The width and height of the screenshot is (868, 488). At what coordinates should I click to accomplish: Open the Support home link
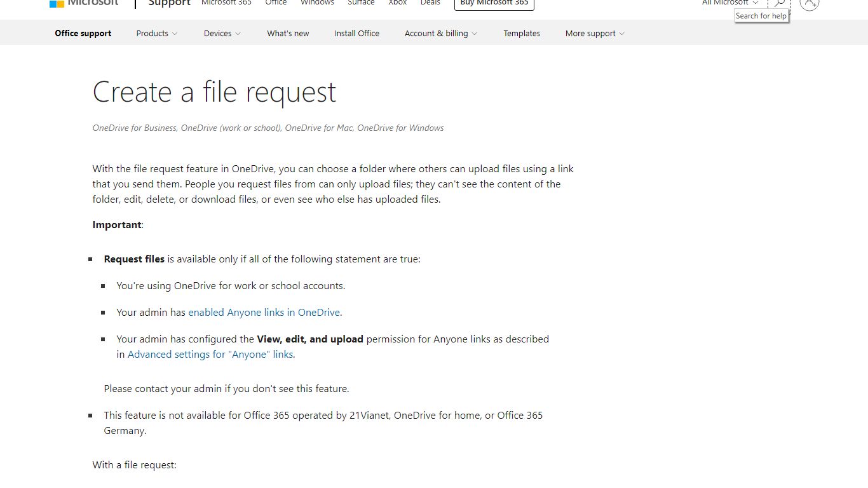tap(170, 3)
